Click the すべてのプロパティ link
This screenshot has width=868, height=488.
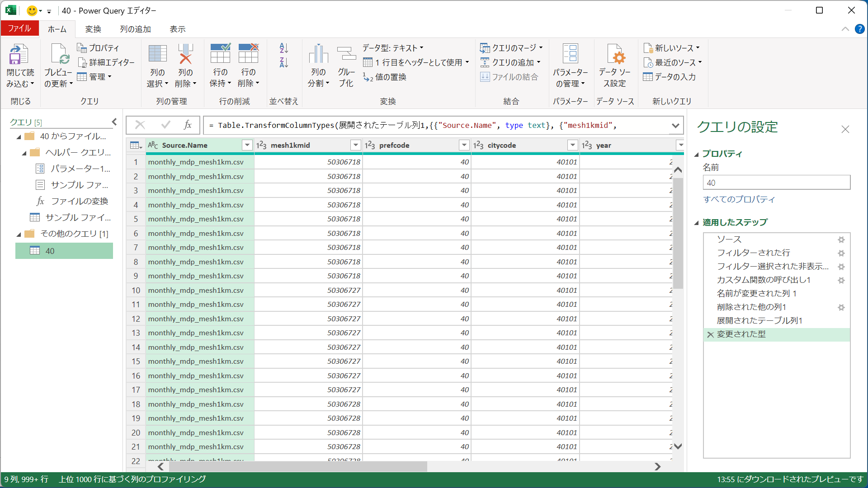[739, 199]
